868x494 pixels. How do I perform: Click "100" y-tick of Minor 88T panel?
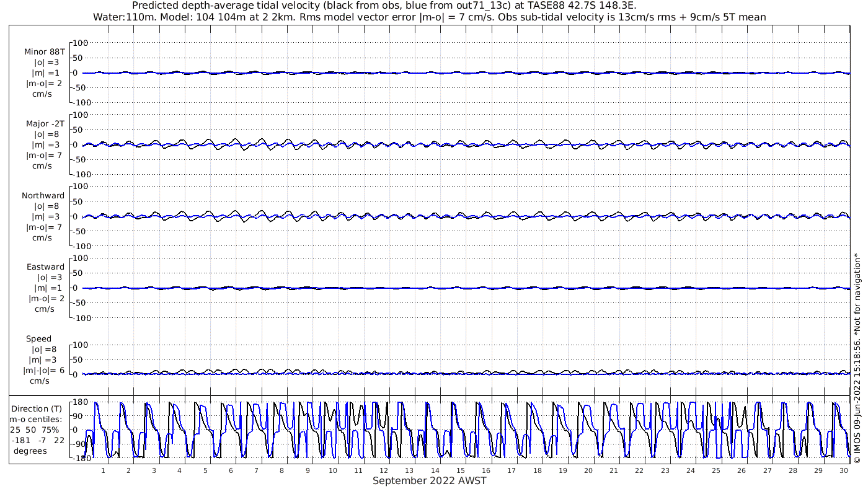[x=82, y=43]
